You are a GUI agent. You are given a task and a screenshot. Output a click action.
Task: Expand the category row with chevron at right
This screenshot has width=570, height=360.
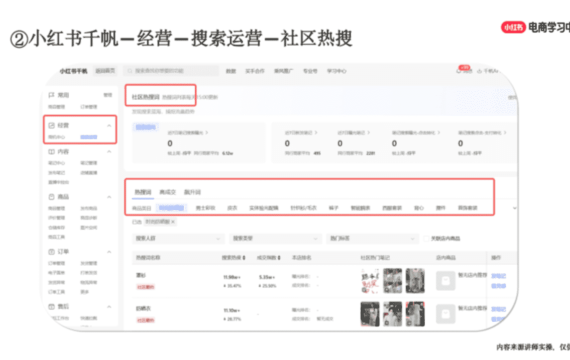click(x=514, y=208)
